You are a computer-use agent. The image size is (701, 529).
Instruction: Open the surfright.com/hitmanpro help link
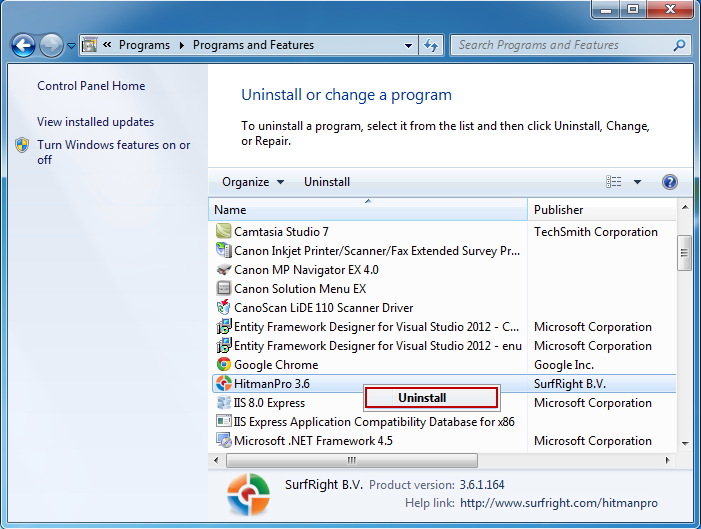[x=559, y=503]
